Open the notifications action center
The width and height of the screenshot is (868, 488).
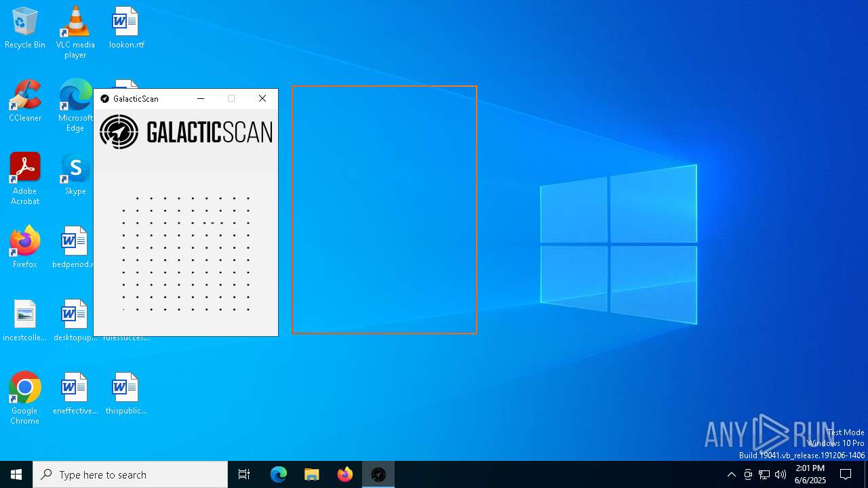coord(846,474)
